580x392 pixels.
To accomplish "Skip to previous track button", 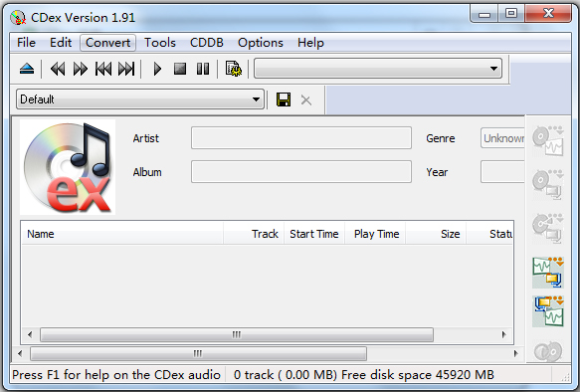I will click(103, 69).
